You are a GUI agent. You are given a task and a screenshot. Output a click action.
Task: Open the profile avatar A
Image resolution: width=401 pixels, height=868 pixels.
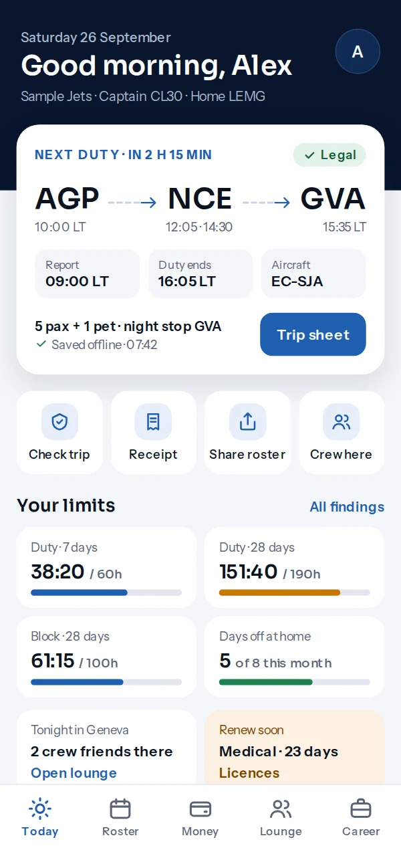point(358,51)
